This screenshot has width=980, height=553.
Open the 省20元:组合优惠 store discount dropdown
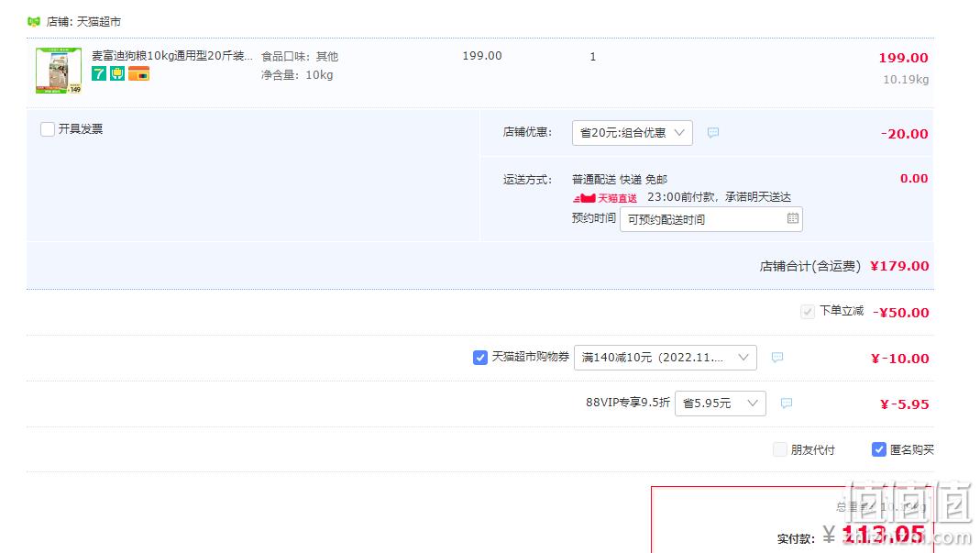632,133
